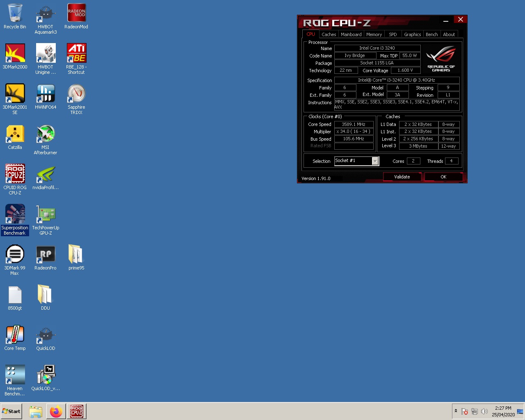Expand the Socket #1 selection dropdown
The image size is (525, 420).
375,161
